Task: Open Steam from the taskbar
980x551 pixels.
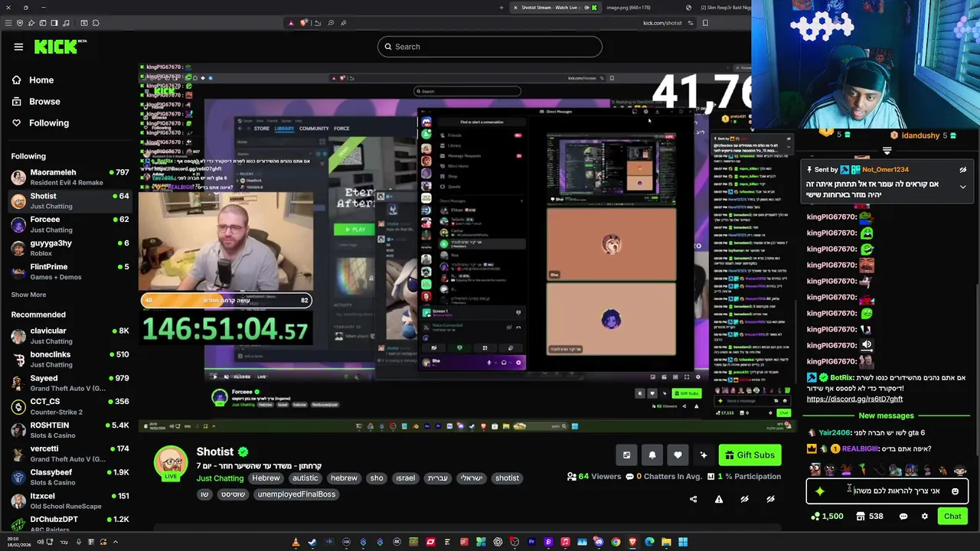Action: pos(312,542)
